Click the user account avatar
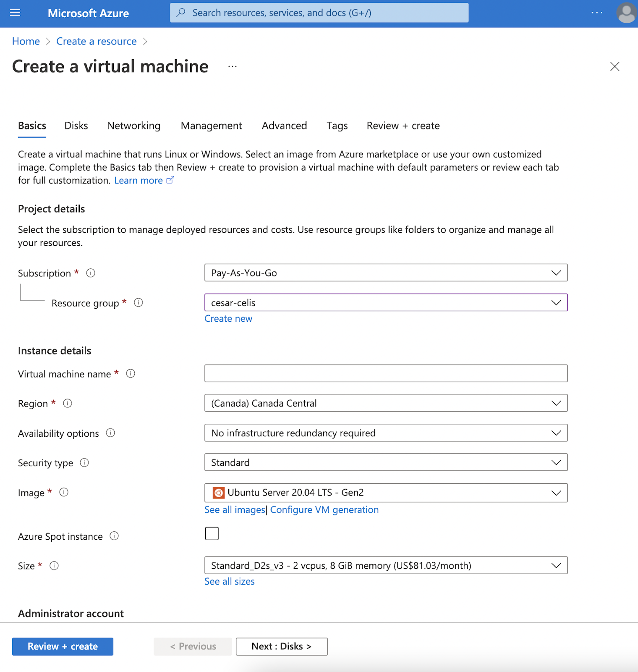This screenshot has height=672, width=638. pyautogui.click(x=626, y=13)
